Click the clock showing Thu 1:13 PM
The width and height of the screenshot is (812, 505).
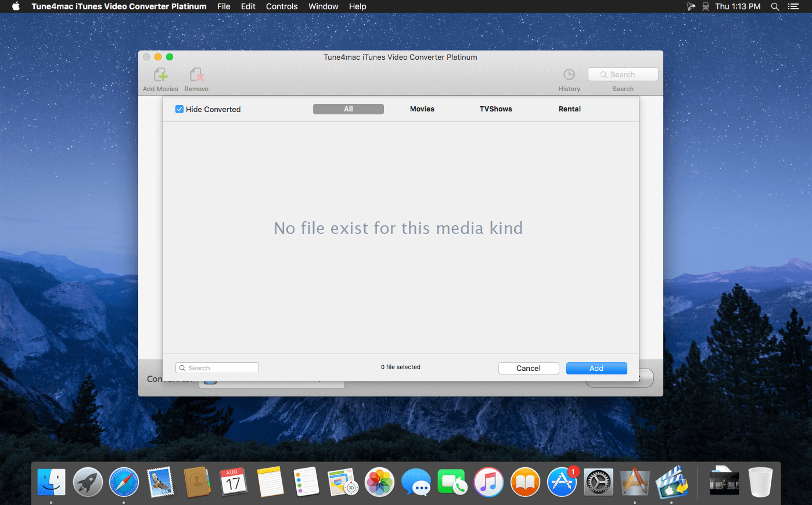738,6
